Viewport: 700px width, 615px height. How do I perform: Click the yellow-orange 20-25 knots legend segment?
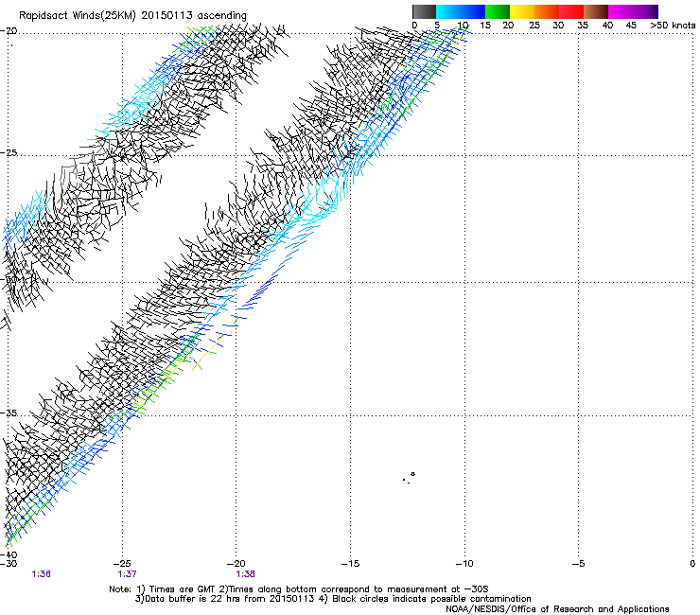[x=522, y=11]
